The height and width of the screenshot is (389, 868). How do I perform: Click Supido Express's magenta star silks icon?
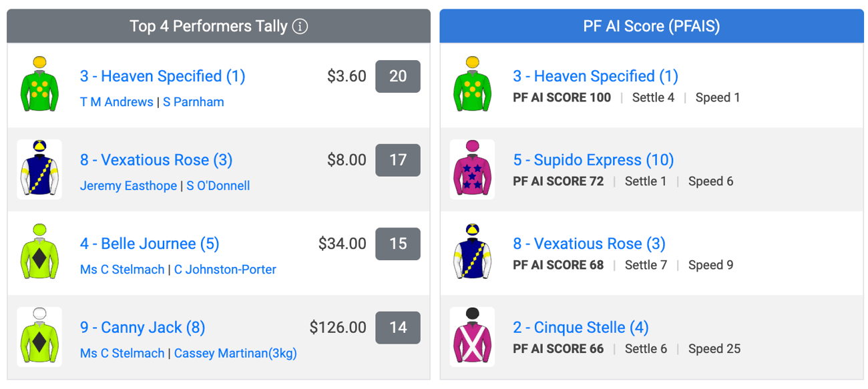472,169
